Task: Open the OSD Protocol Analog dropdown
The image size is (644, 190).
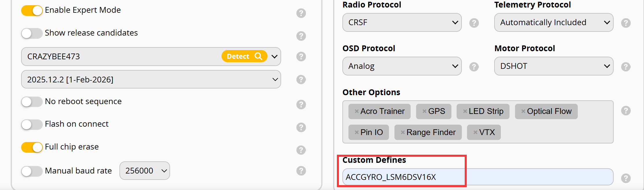Action: [x=402, y=66]
